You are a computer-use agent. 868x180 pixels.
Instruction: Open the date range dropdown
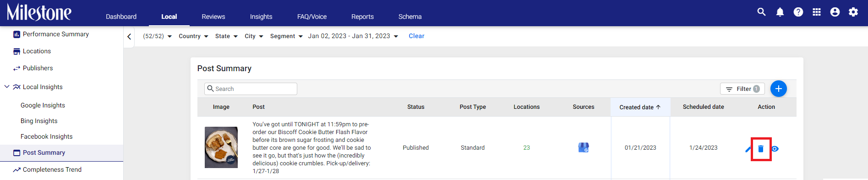(x=353, y=36)
